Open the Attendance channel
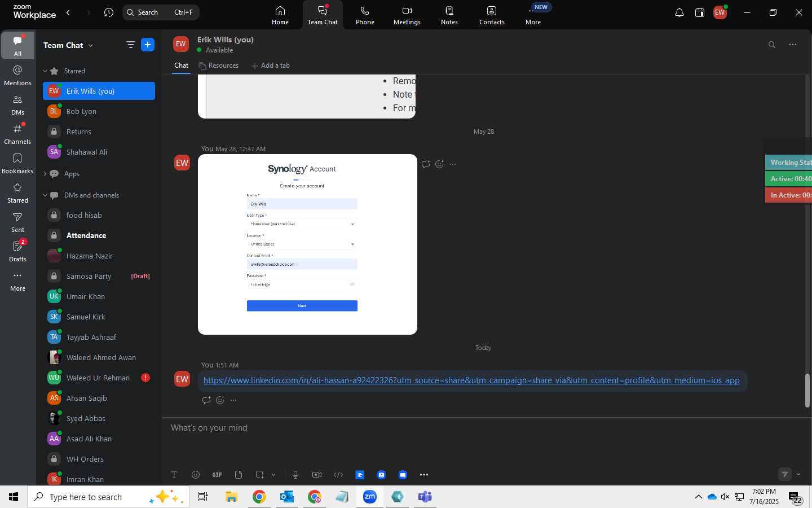The width and height of the screenshot is (812, 508). 99,235
